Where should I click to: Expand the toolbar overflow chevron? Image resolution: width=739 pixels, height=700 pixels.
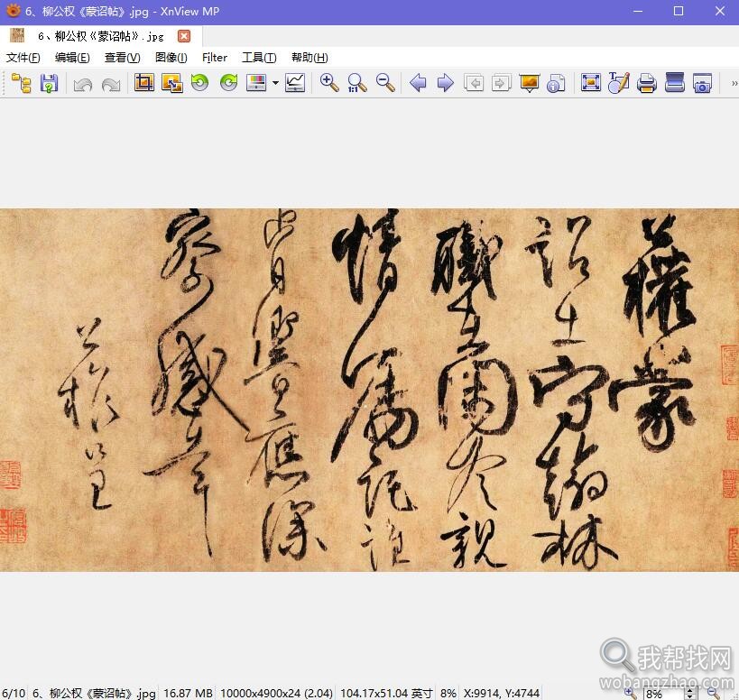(734, 83)
